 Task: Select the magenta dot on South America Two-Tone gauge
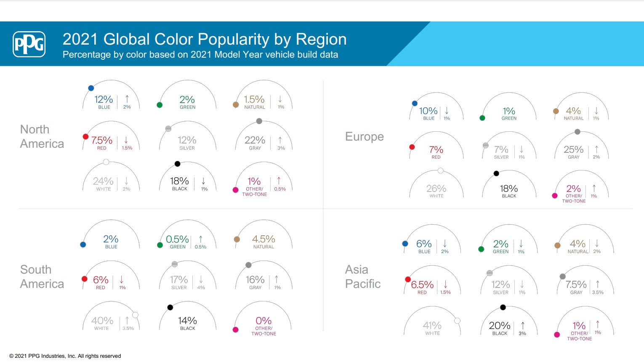tap(236, 330)
